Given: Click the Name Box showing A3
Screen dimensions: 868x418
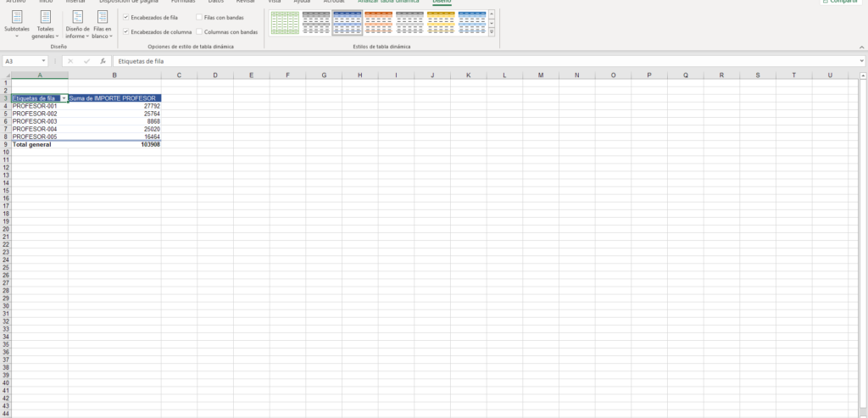Looking at the screenshot, I should click(21, 61).
